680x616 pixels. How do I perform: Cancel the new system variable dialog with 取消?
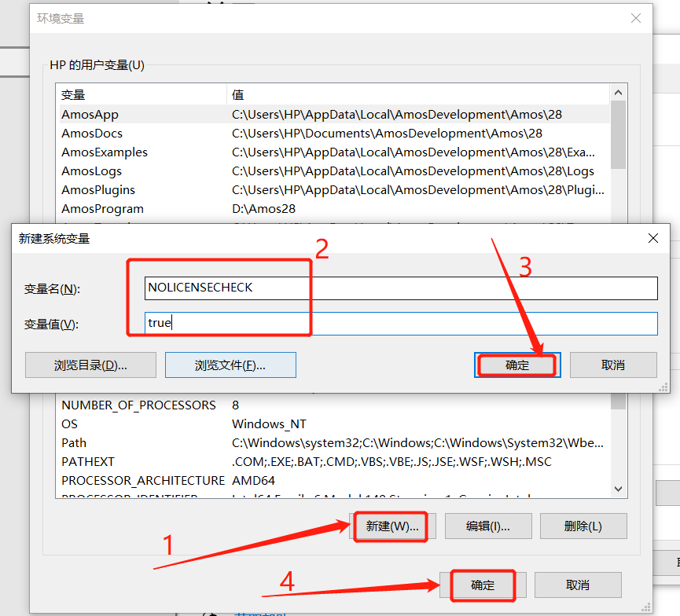click(613, 365)
